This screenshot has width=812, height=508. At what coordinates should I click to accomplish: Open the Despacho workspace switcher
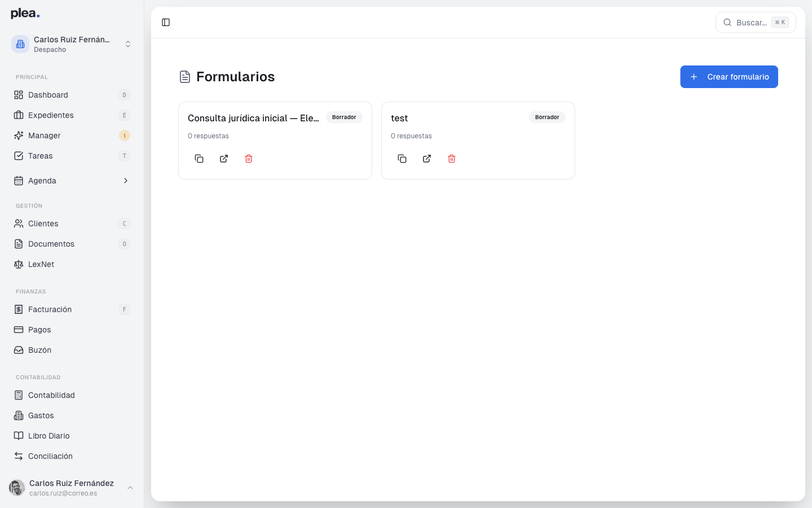[72, 44]
